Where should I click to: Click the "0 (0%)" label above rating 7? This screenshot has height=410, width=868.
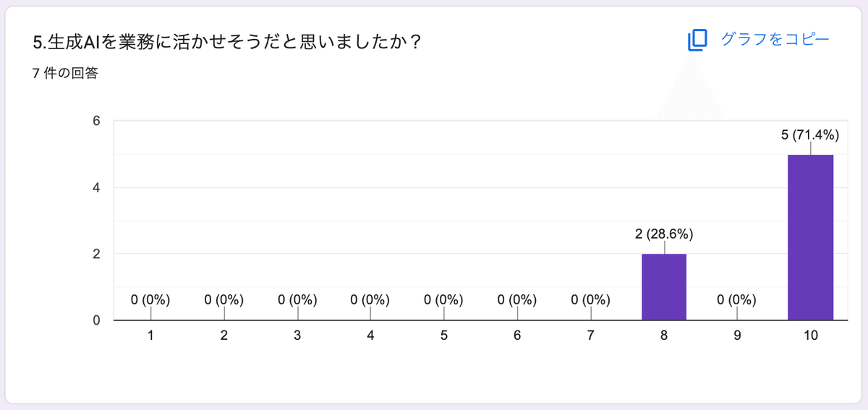(590, 299)
